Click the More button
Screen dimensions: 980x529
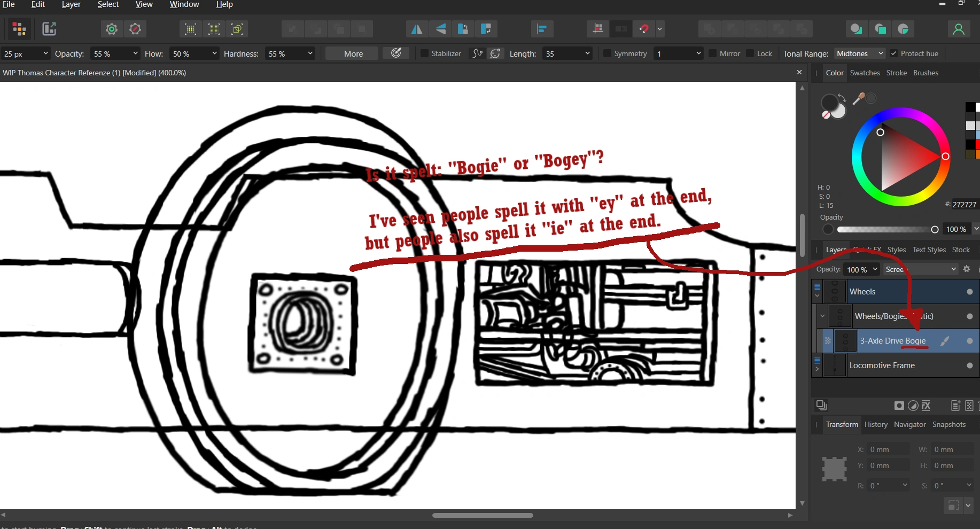point(353,53)
